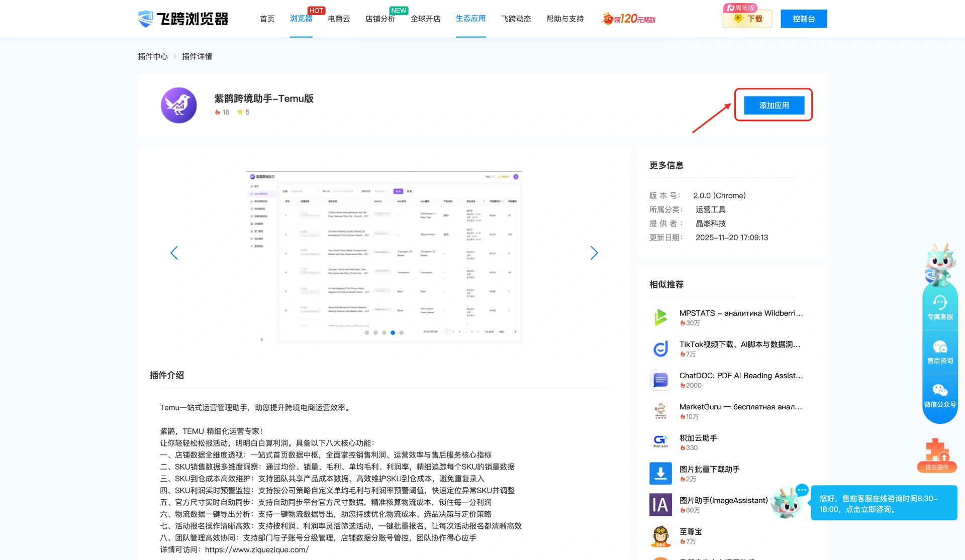Image resolution: width=965 pixels, height=560 pixels.
Task: Open 店铺分析 menu item
Action: [380, 19]
